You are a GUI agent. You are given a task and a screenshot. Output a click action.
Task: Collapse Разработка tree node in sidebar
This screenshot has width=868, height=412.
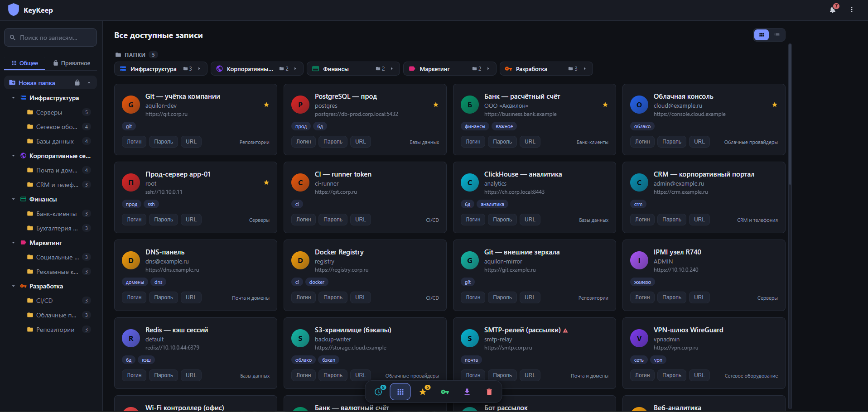click(13, 286)
